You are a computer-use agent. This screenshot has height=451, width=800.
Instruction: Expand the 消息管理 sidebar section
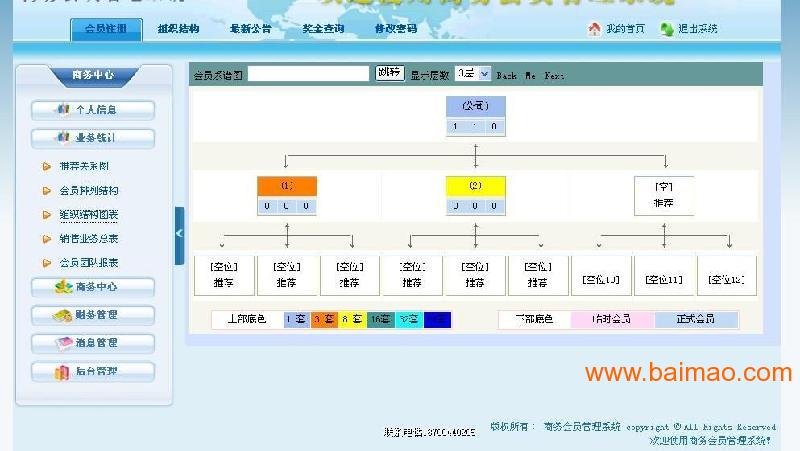pyautogui.click(x=93, y=343)
